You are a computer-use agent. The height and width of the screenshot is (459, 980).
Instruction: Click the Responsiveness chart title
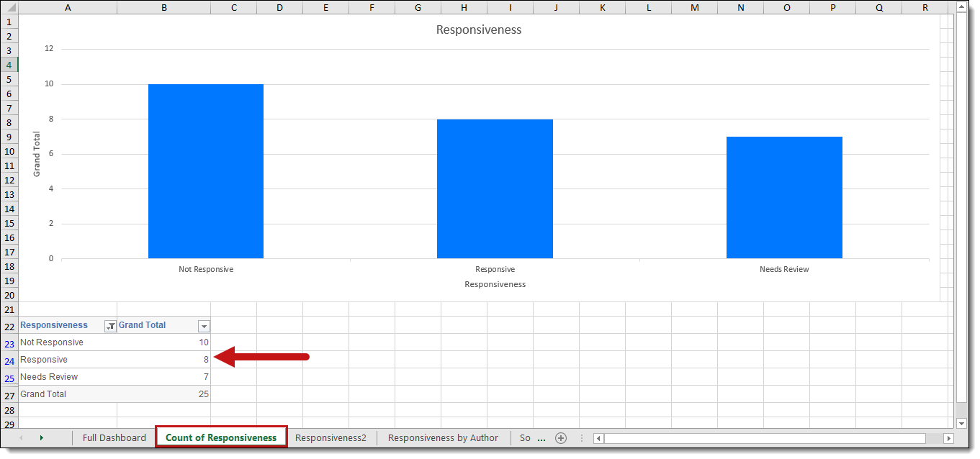pyautogui.click(x=479, y=30)
